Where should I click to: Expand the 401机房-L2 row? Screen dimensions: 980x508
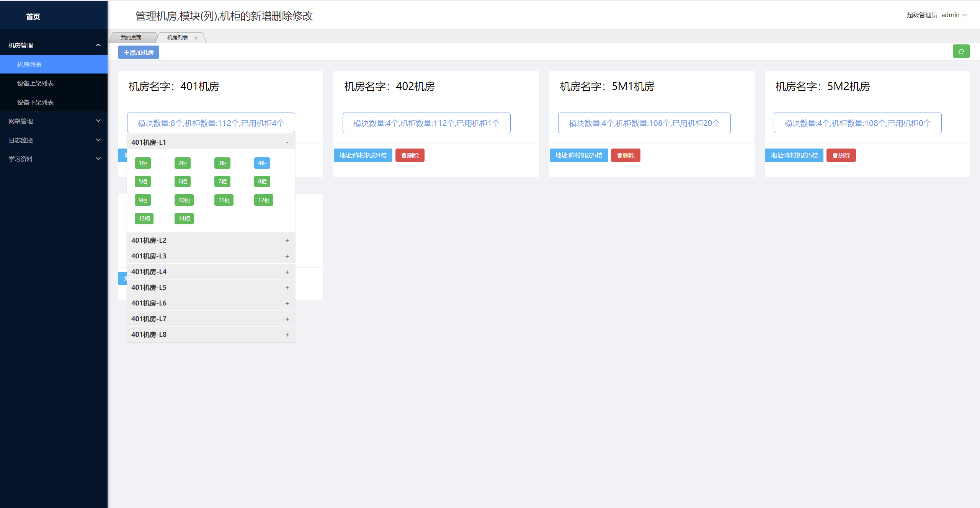[211, 240]
